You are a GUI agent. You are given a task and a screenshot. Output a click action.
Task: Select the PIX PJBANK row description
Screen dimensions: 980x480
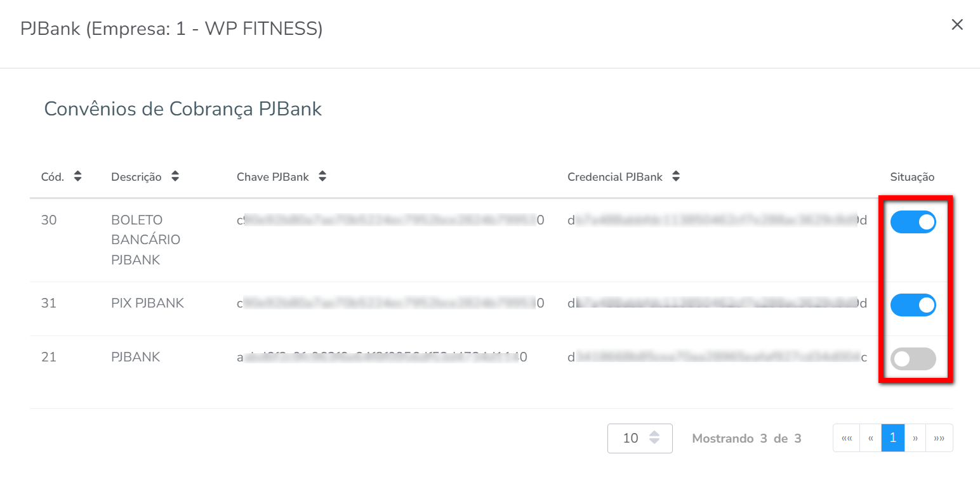tap(147, 303)
